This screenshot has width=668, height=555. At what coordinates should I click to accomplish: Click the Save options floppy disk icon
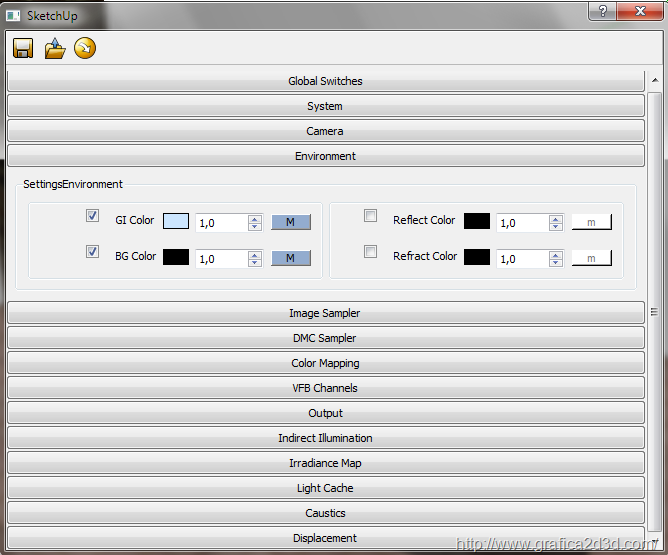[23, 48]
